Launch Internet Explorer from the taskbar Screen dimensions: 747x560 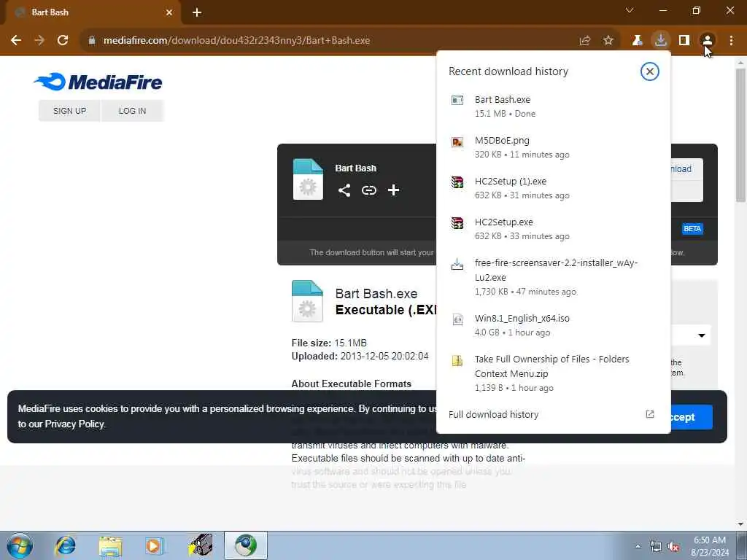(x=65, y=545)
